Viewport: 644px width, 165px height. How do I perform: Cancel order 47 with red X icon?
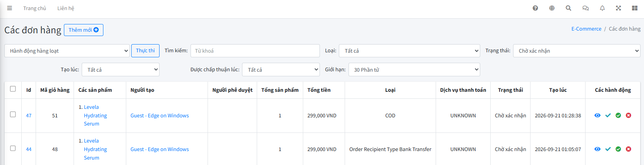point(629,115)
